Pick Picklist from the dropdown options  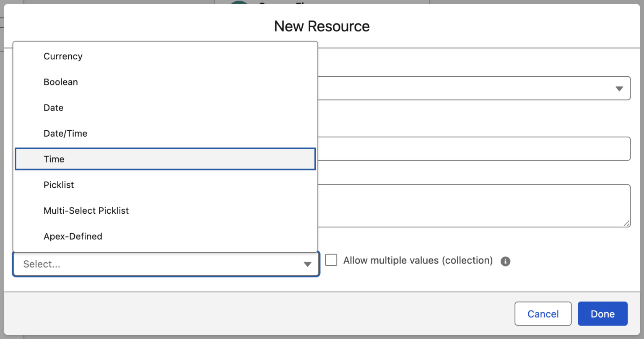(x=59, y=185)
